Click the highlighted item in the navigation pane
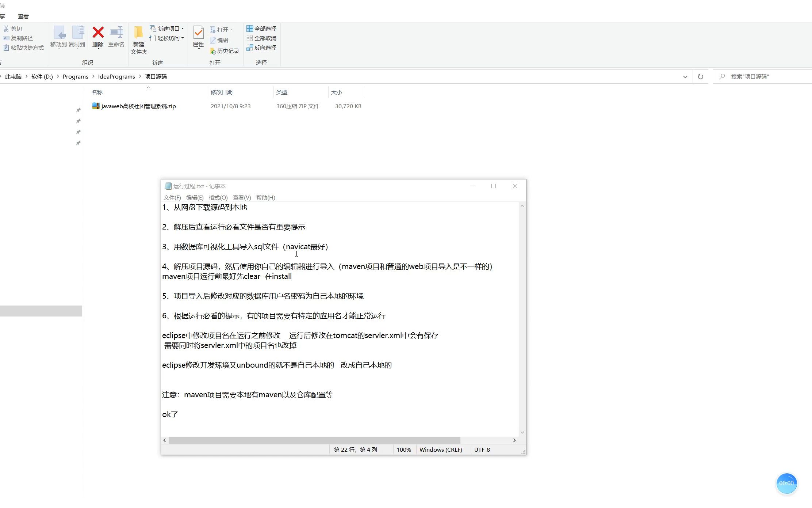812x508 pixels. click(41, 311)
